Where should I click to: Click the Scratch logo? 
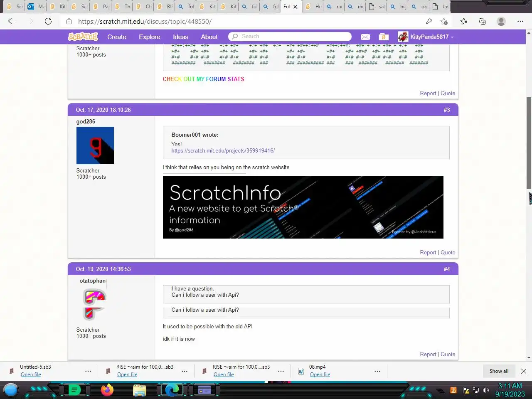pyautogui.click(x=83, y=37)
